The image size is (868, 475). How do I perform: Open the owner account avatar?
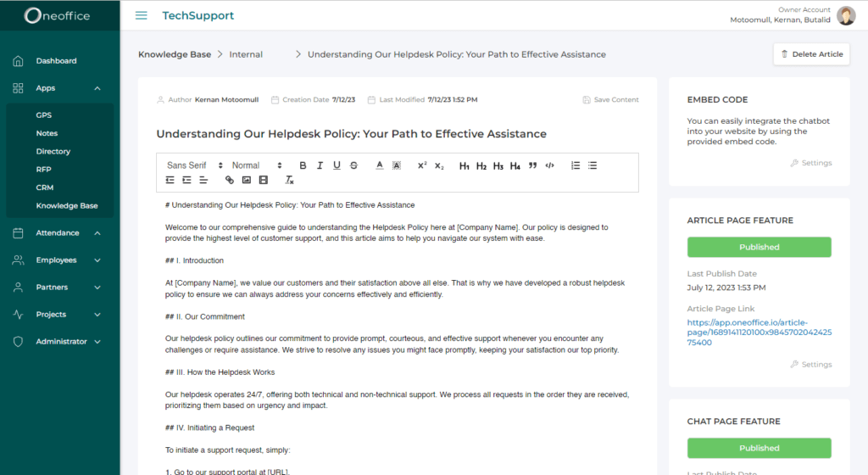point(846,15)
